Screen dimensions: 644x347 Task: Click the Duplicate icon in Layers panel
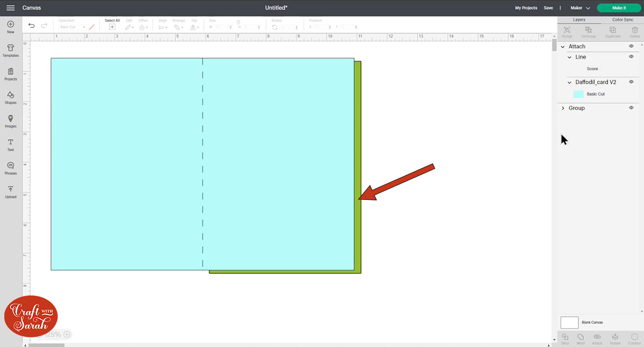coord(612,30)
